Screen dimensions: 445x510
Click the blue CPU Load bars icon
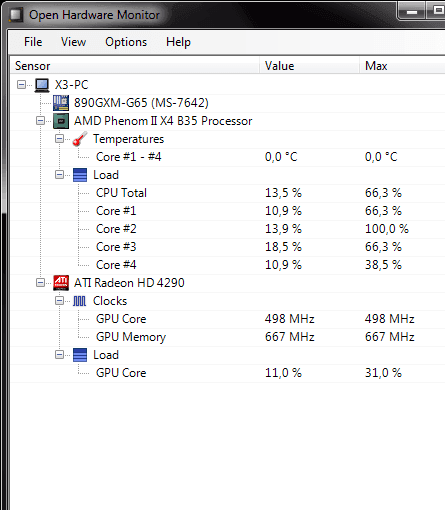[80, 175]
